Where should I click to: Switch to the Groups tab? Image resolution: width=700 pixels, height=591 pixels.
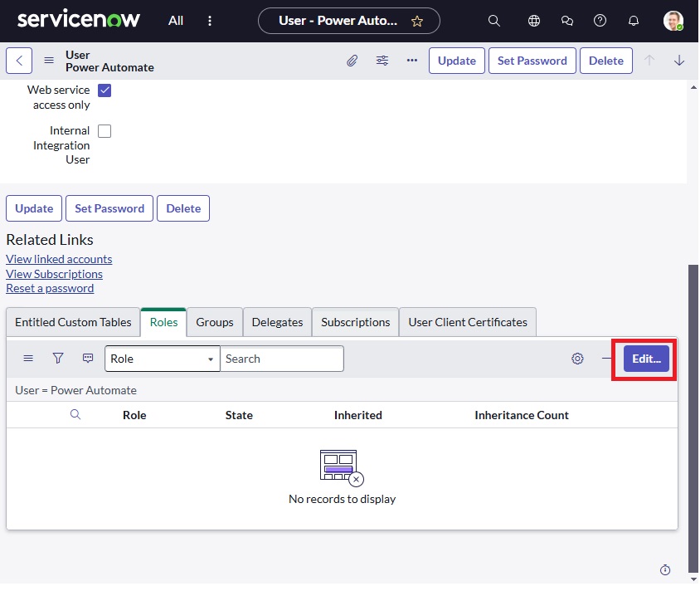(x=215, y=322)
